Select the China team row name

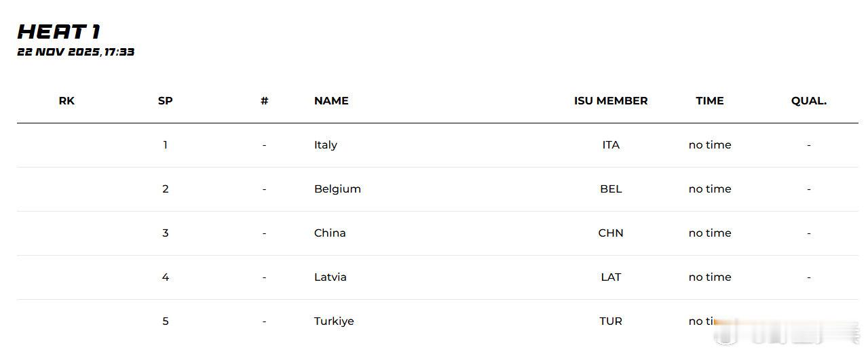tap(330, 233)
